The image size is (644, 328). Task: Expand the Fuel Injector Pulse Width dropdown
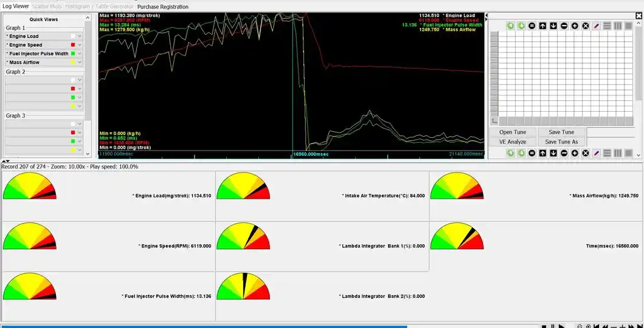point(79,53)
